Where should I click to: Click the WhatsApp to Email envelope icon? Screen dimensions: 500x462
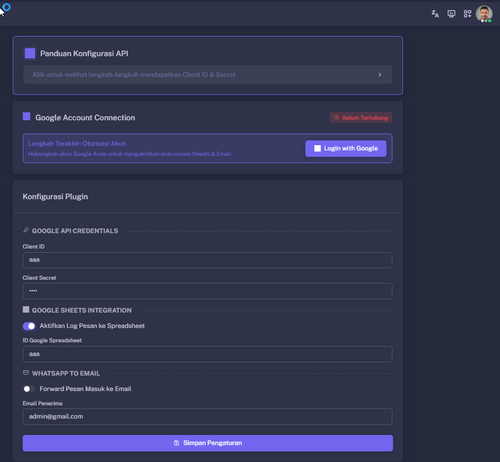click(x=26, y=373)
